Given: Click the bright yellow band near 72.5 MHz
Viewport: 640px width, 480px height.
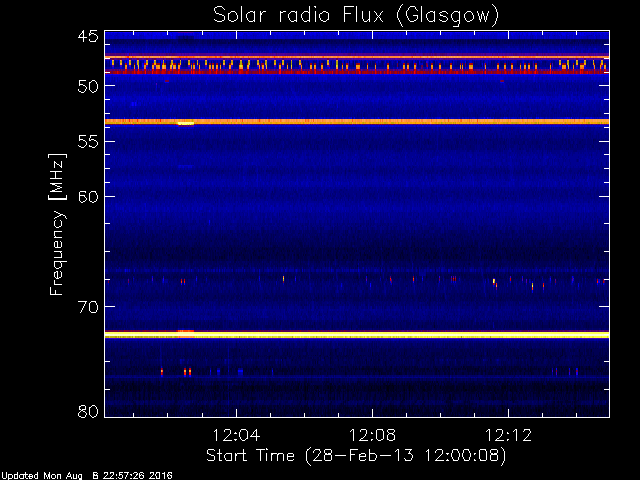Looking at the screenshot, I should click(x=357, y=335).
